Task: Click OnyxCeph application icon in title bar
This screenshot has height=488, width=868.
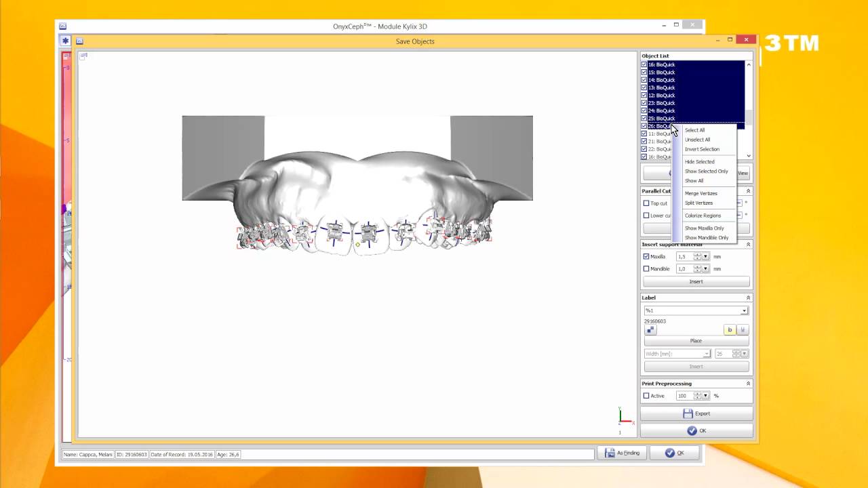Action: coord(62,26)
